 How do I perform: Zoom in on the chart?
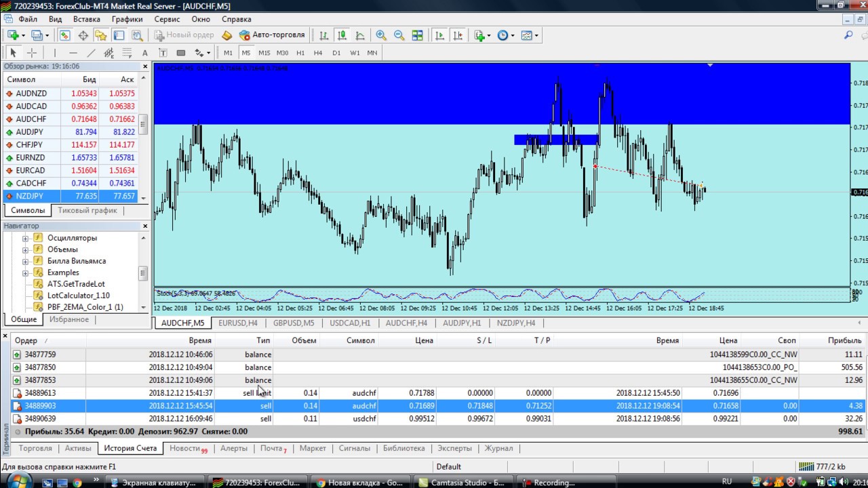(381, 35)
